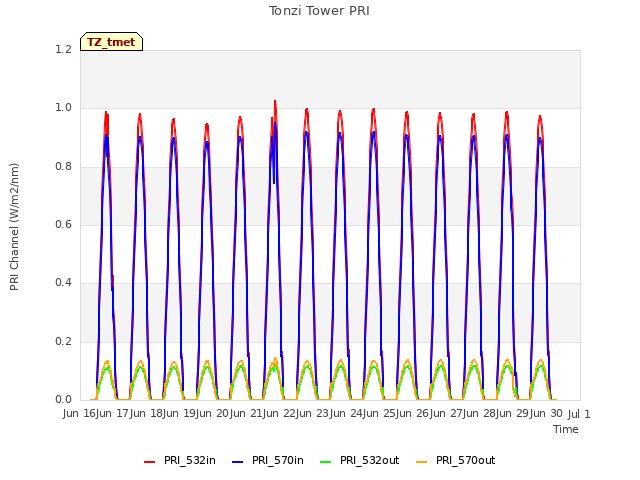Select the PRI_532in legend entry
The height and width of the screenshot is (480, 640).
(180, 461)
